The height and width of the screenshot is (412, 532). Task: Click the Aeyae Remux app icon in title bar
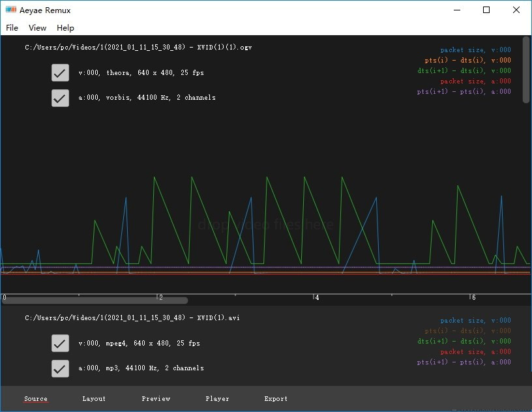click(10, 10)
